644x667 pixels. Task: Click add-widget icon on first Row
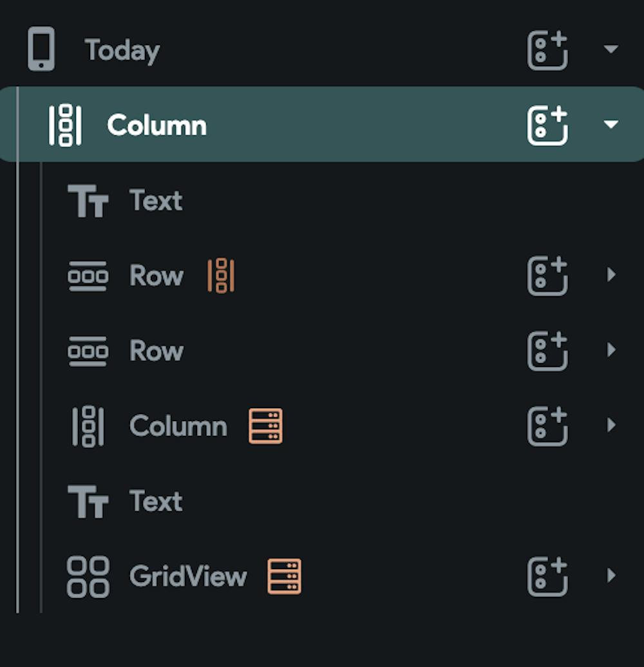547,276
